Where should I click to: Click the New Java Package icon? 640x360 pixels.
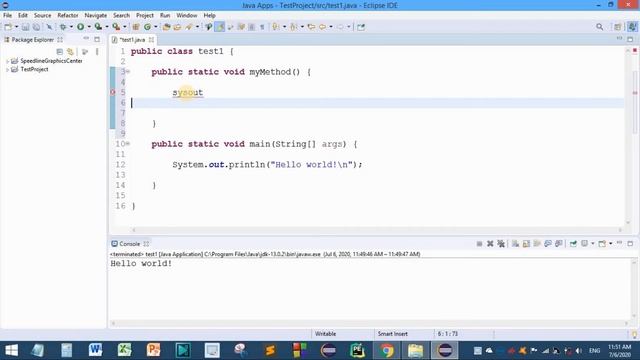coord(136,27)
